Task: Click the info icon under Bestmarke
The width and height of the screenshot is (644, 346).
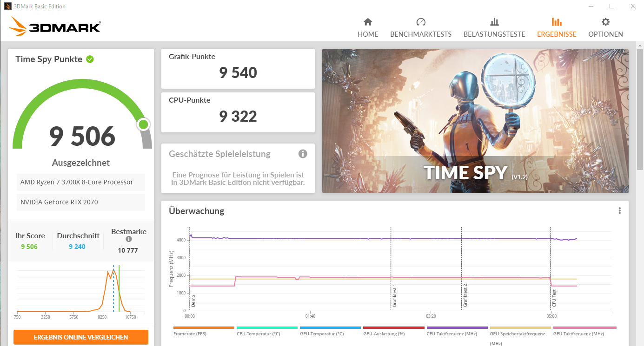Action: click(x=129, y=239)
